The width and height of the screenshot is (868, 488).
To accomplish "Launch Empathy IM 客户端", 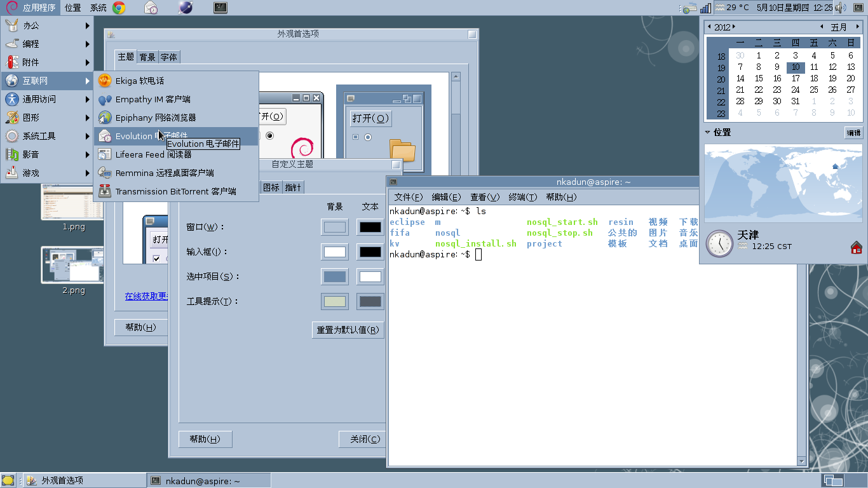I will 176,99.
